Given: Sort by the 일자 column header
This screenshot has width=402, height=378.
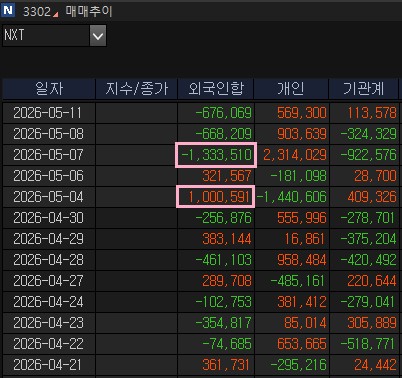Looking at the screenshot, I should coord(49,89).
